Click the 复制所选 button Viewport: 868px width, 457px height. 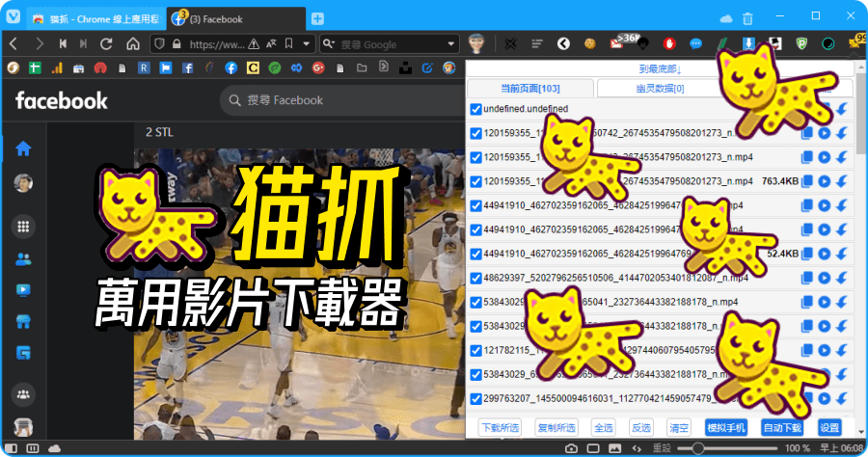[x=556, y=428]
